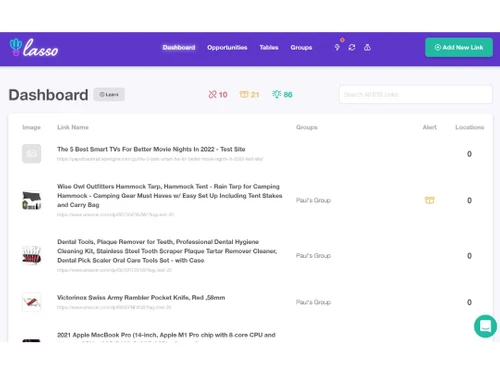This screenshot has height=375, width=500.
Task: Click the Dashboard page heading
Action: 48,95
